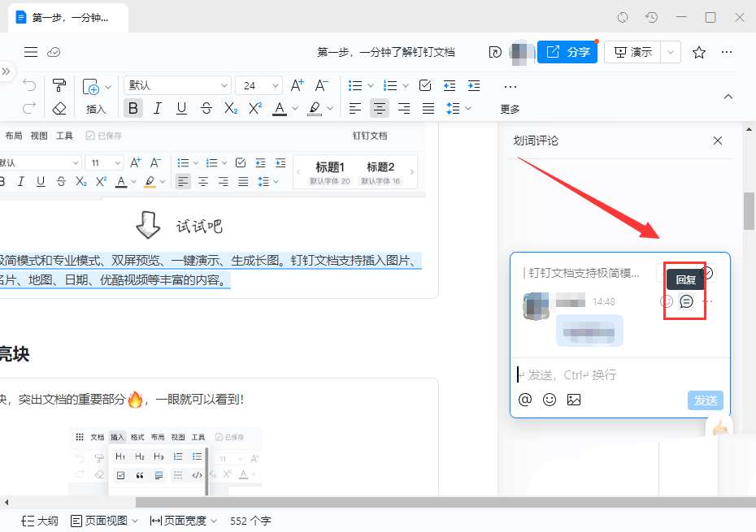Open the emoji picker in comment box
The width and height of the screenshot is (756, 532).
(550, 400)
